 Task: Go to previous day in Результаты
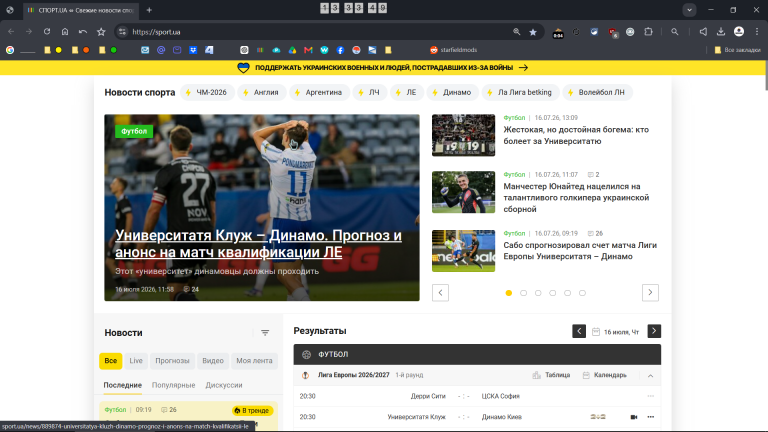(x=579, y=331)
